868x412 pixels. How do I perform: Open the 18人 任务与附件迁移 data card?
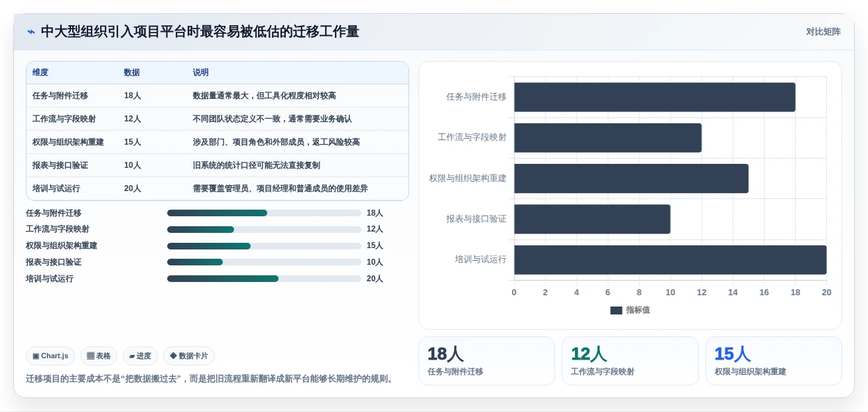[x=486, y=361]
